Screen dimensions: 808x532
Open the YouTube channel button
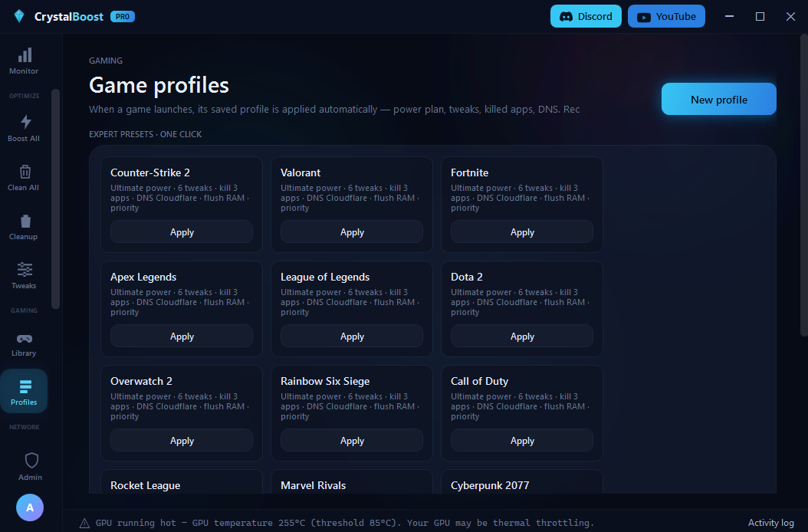click(x=666, y=17)
